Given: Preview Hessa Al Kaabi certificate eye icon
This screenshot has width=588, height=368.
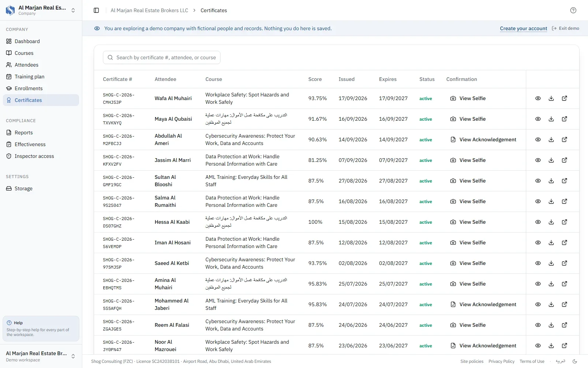Looking at the screenshot, I should (x=538, y=222).
